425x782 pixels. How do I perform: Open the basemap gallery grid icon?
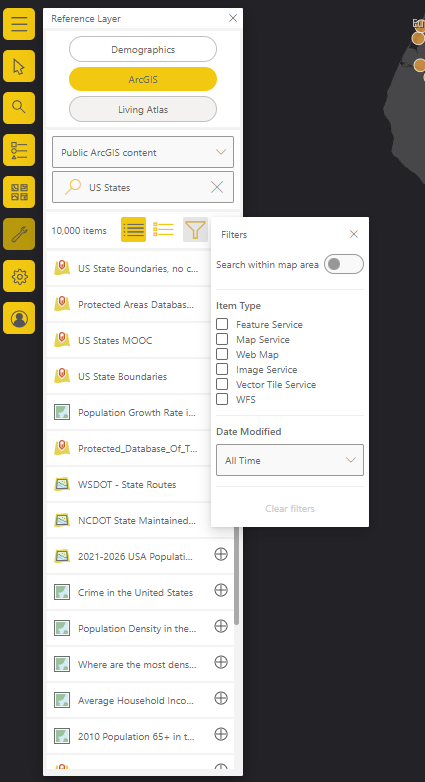pos(19,192)
